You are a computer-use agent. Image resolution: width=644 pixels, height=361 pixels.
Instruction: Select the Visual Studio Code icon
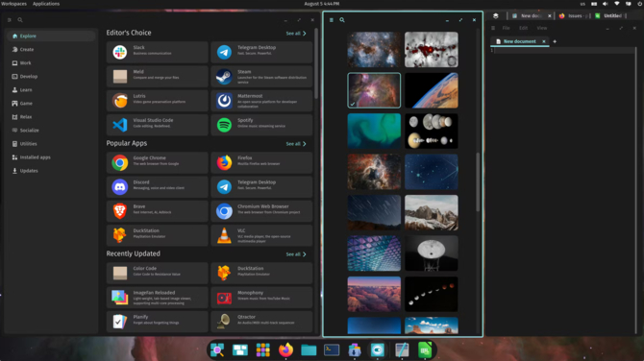pos(120,125)
